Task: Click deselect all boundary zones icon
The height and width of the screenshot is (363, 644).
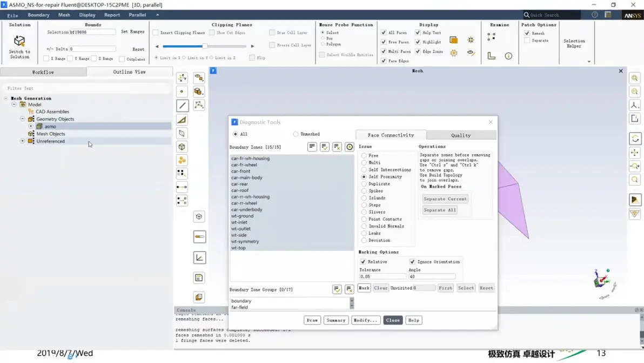Action: click(x=337, y=147)
